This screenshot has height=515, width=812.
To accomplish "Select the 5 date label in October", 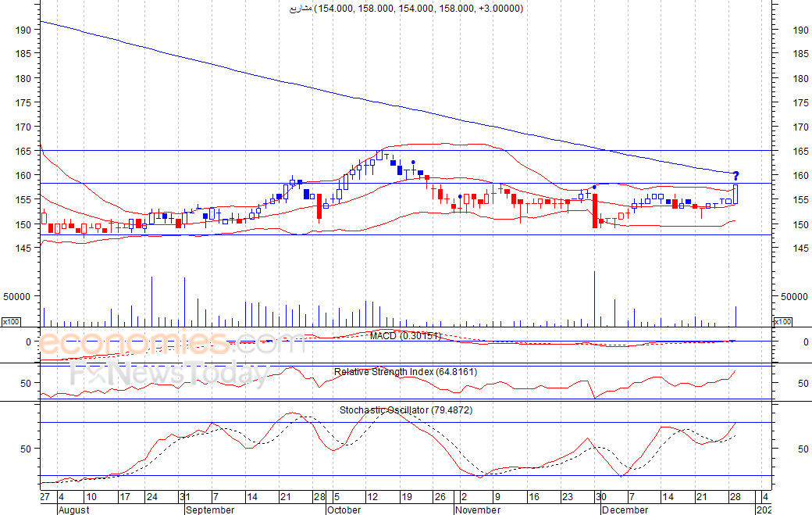I will pos(337,497).
